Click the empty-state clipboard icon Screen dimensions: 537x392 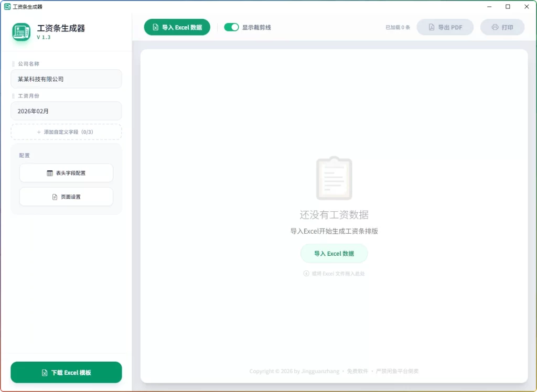pos(334,178)
